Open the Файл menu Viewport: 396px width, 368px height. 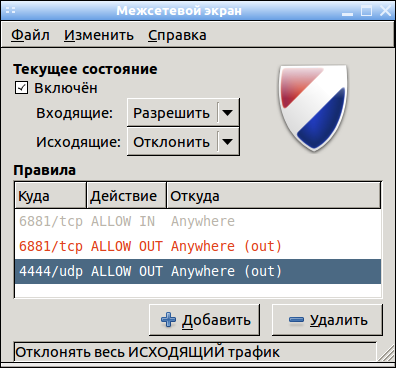click(x=30, y=35)
